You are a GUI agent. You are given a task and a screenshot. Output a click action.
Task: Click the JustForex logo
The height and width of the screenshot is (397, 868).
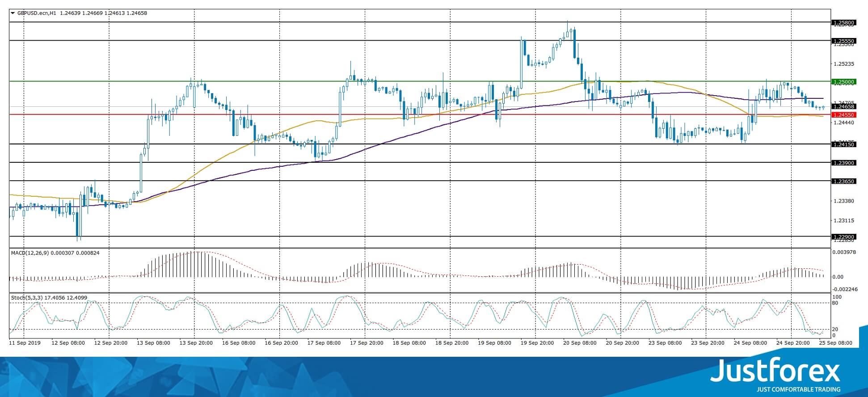tap(775, 371)
